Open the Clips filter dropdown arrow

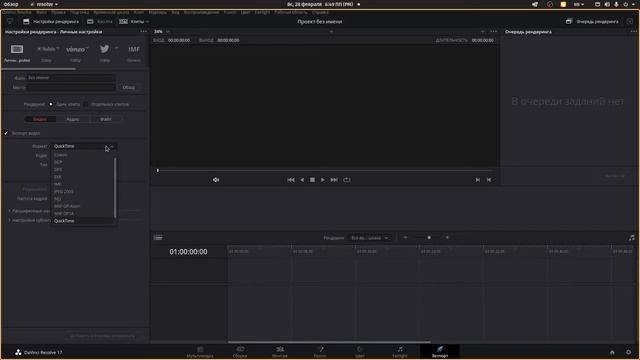tap(147, 22)
